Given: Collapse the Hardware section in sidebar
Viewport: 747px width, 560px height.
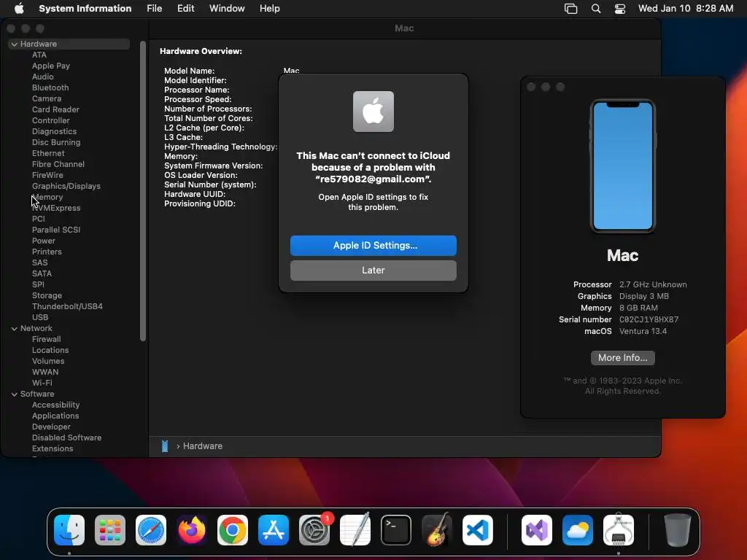Looking at the screenshot, I should click(x=15, y=44).
